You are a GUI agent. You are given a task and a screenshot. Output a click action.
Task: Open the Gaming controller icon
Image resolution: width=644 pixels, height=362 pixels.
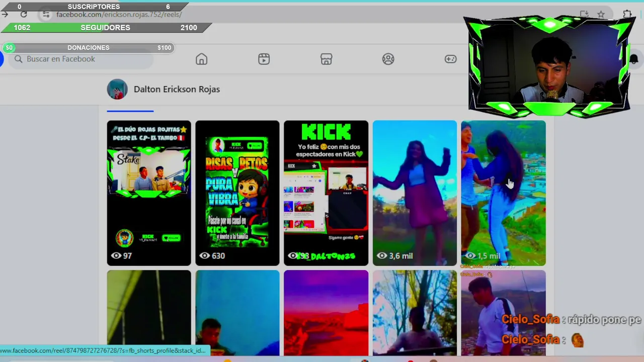pos(450,59)
